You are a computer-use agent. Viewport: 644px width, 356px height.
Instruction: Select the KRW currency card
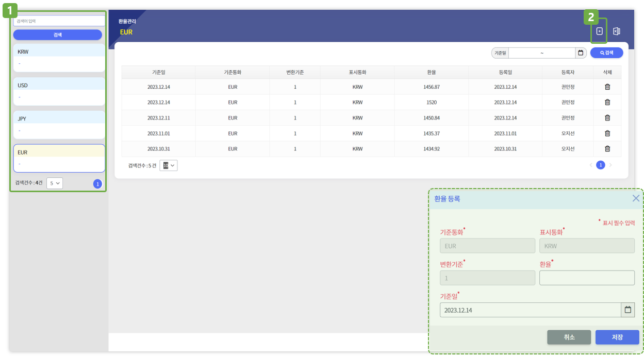click(x=59, y=58)
